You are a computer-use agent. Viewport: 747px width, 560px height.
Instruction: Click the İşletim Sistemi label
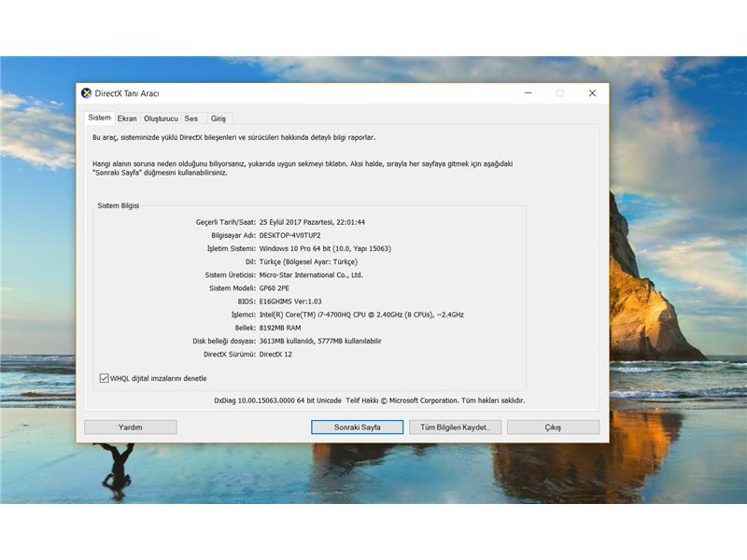click(231, 248)
